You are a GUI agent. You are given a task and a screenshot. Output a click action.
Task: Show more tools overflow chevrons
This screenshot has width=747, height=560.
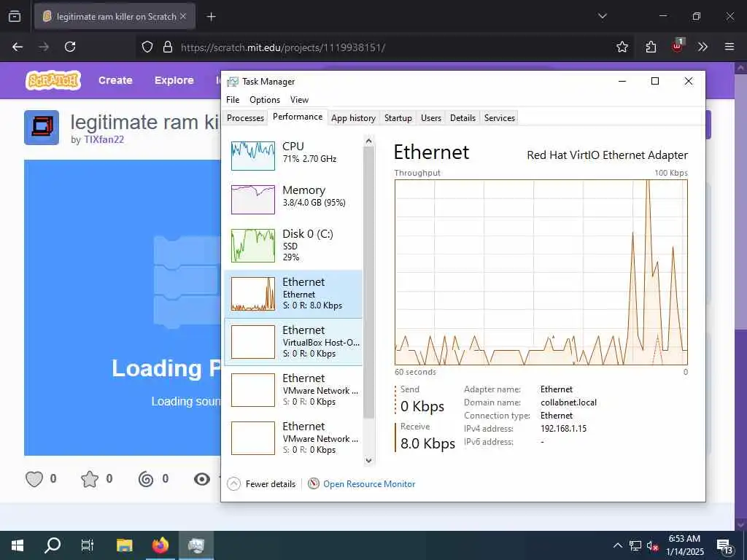pos(703,47)
